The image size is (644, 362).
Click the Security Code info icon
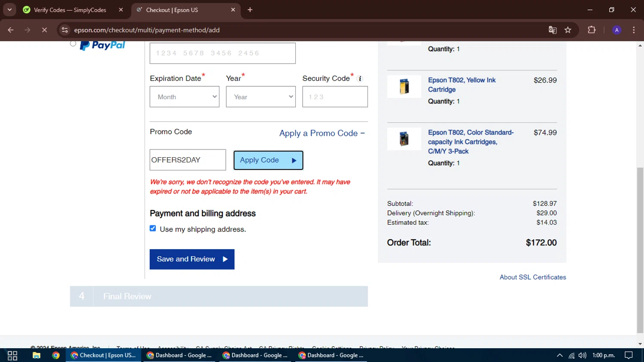[360, 79]
